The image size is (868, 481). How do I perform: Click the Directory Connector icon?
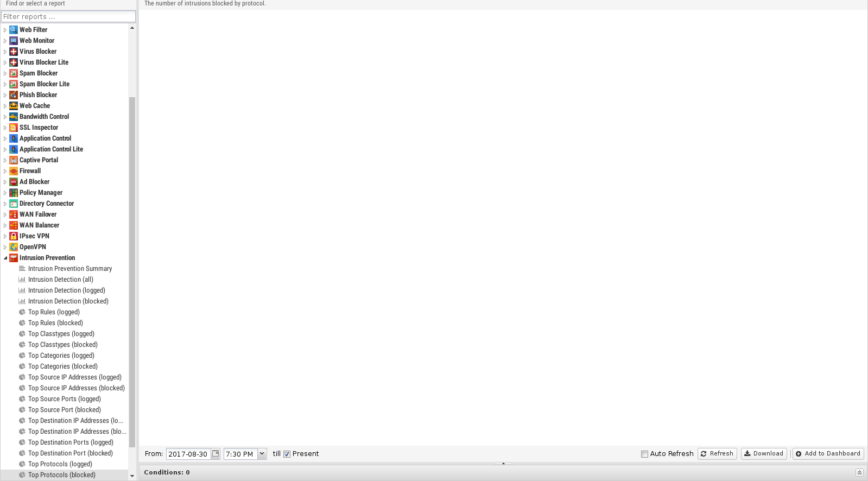(14, 204)
